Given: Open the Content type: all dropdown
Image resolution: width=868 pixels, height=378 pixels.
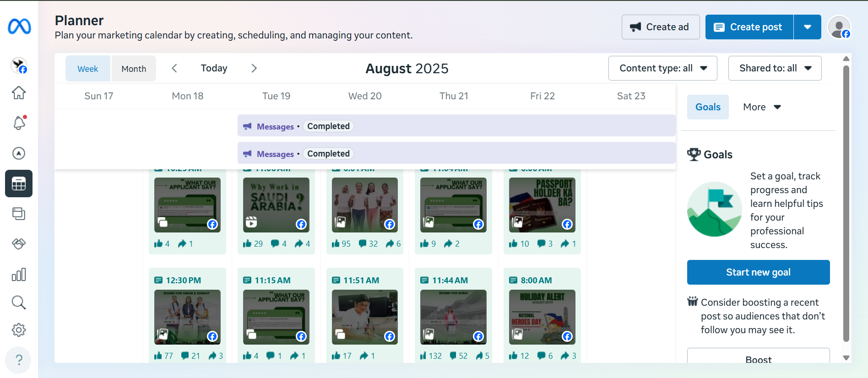Looking at the screenshot, I should 662,68.
